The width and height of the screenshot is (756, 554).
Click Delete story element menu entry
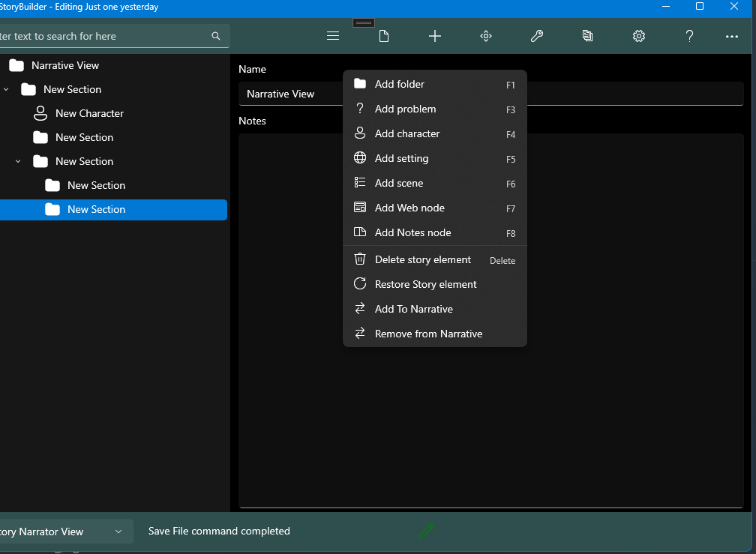pos(421,259)
